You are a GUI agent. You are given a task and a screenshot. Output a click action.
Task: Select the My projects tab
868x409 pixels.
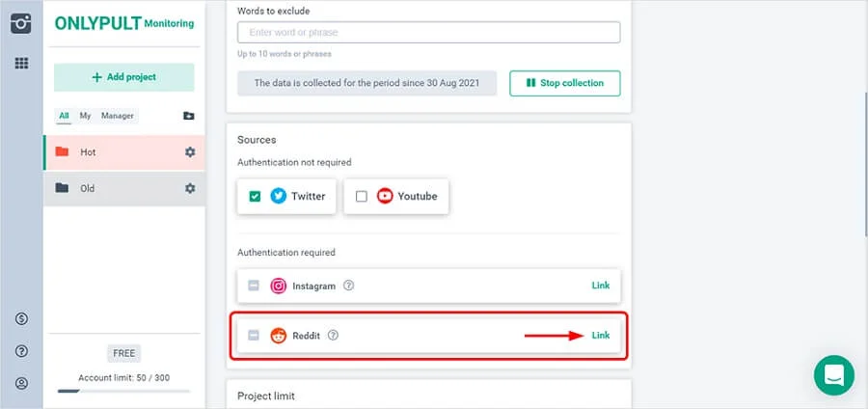point(85,116)
